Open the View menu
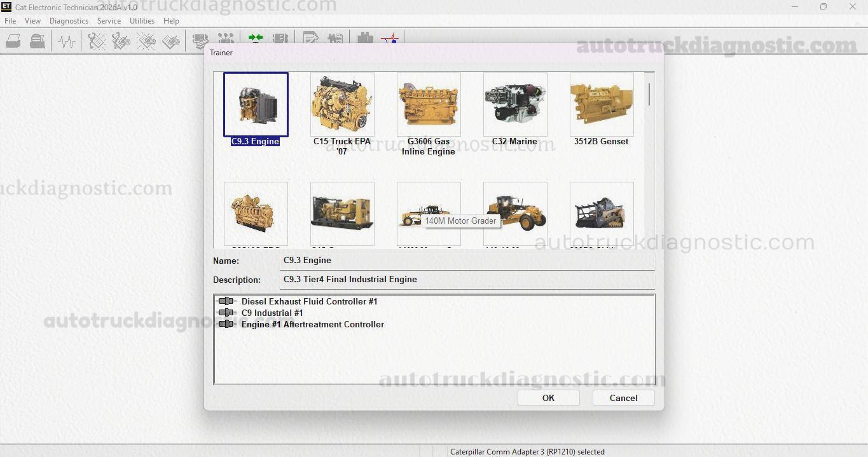Screen dimensions: 868x457 point(32,21)
